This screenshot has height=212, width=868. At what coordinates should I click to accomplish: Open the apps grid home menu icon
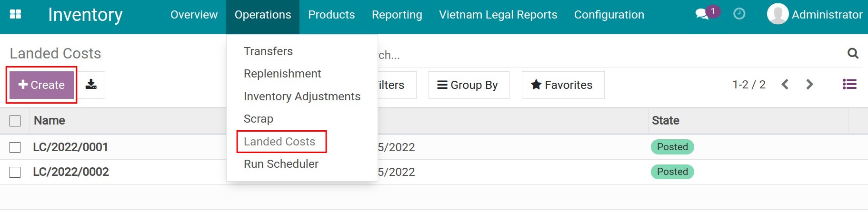(x=15, y=14)
